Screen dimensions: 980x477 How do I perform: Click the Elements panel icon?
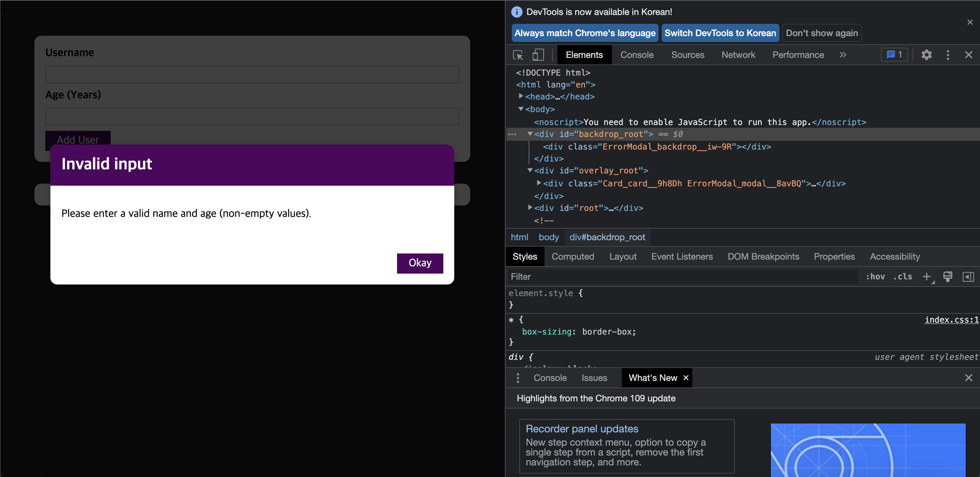584,55
